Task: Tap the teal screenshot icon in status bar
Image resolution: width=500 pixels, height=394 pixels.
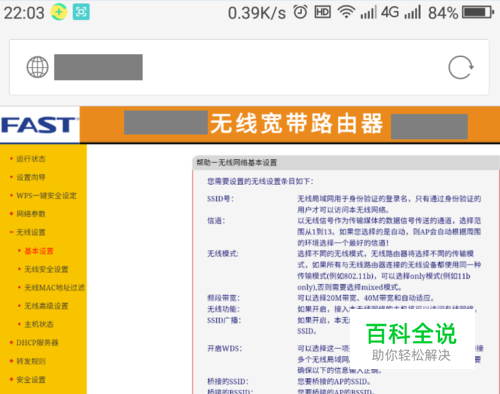Action: pyautogui.click(x=81, y=12)
